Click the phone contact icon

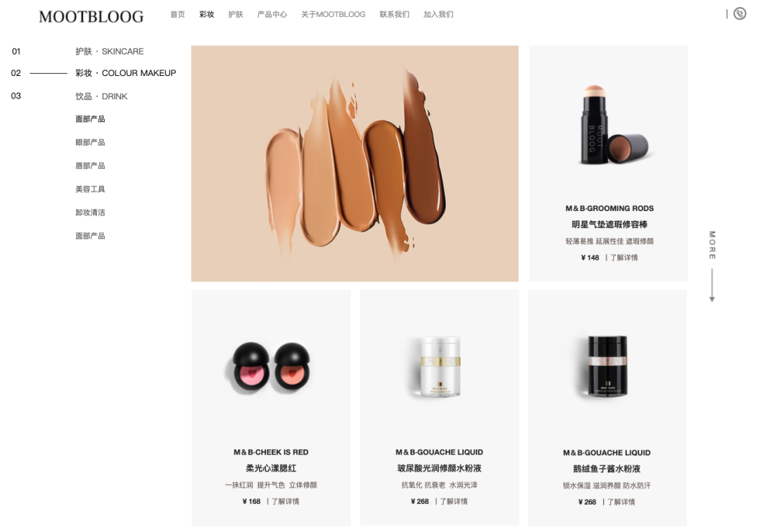click(740, 13)
